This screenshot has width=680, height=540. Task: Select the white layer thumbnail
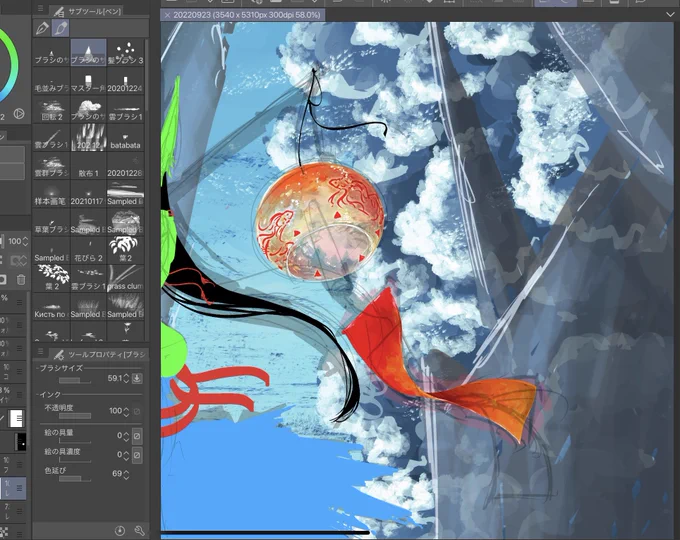[x=16, y=418]
